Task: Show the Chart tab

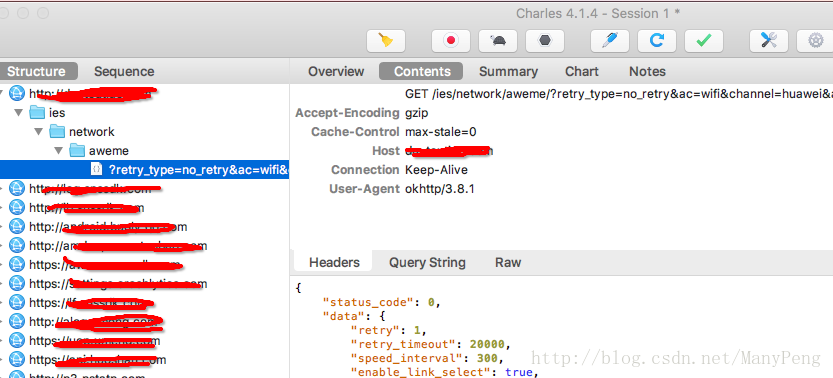Action: pos(582,71)
